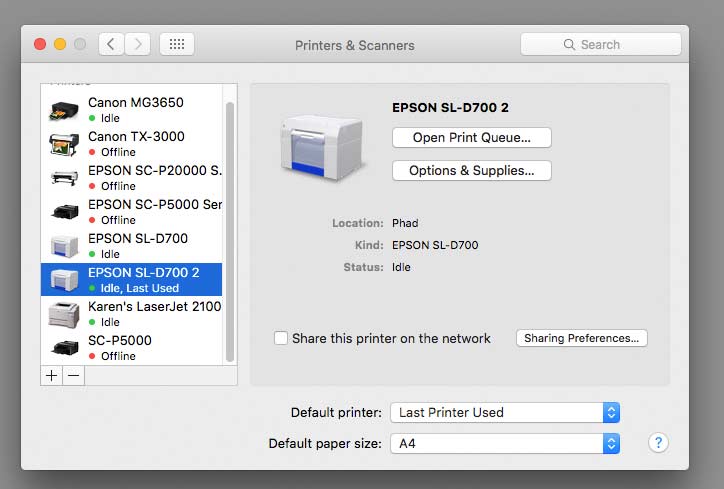
Task: Click the EPSON SC-P20000 printer icon
Action: pos(64,178)
